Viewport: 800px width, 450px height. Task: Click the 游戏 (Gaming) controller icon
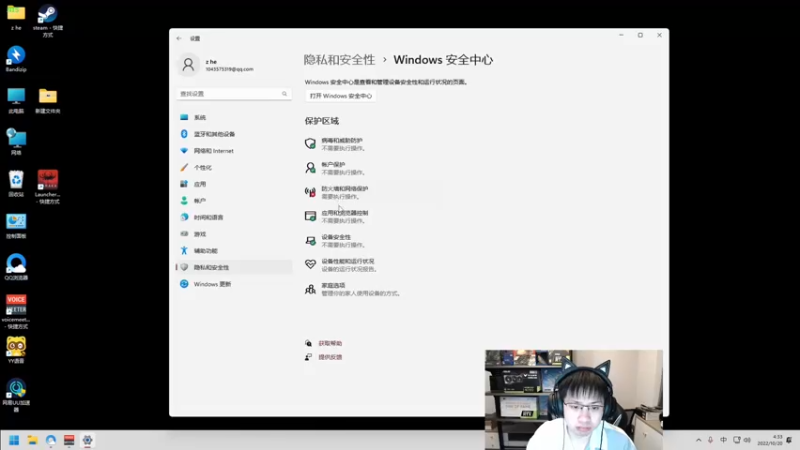point(184,234)
